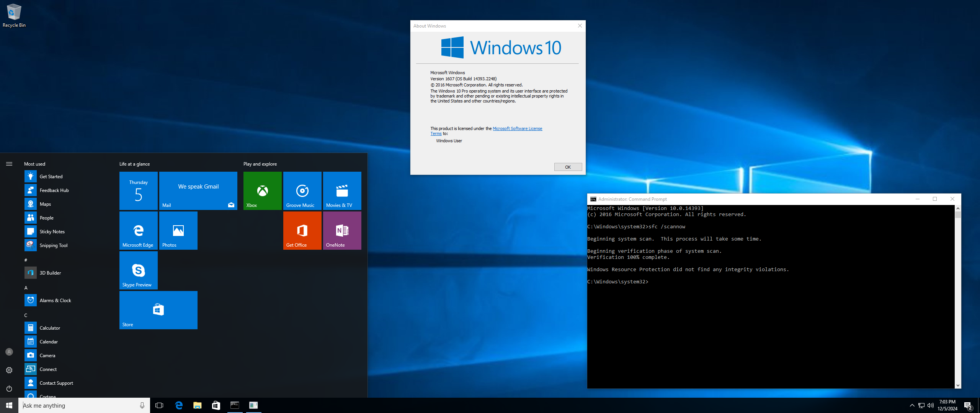This screenshot has height=413, width=980.
Task: Launch the Microsoft Edge tile
Action: coord(139,230)
